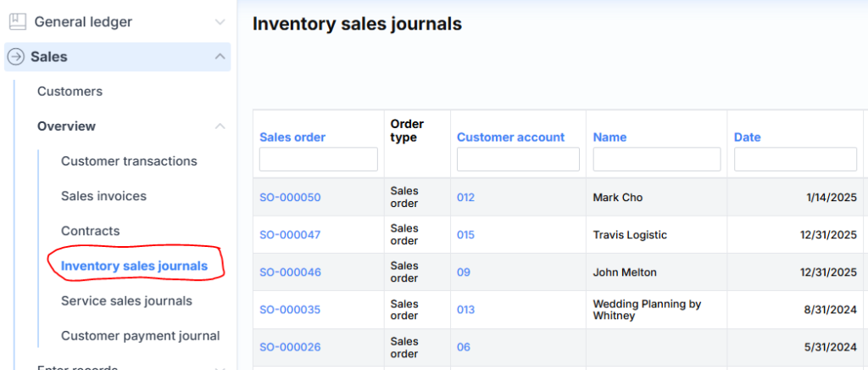
Task: Click the Date filter input field
Action: pos(795,160)
